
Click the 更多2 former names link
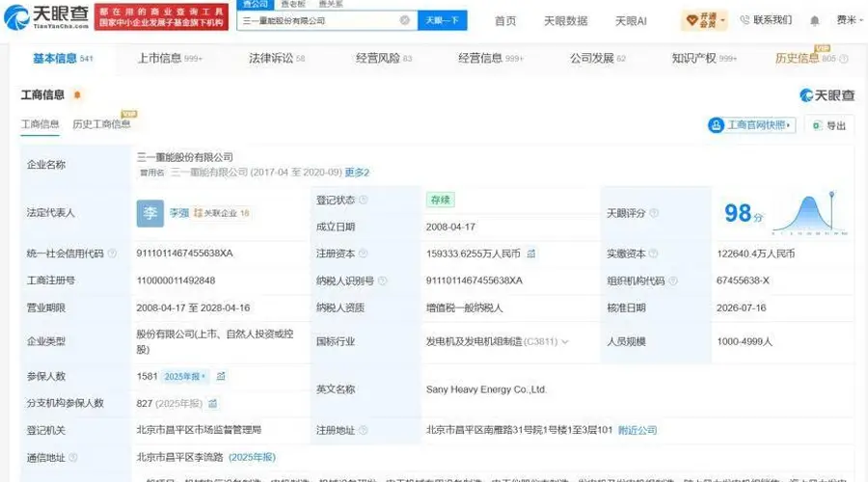357,173
